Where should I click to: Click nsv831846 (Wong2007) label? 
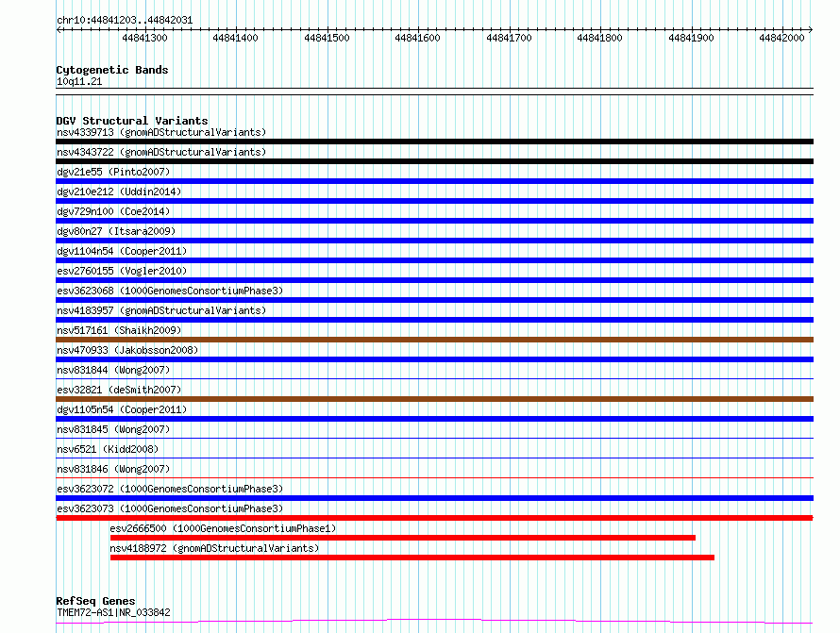[113, 469]
